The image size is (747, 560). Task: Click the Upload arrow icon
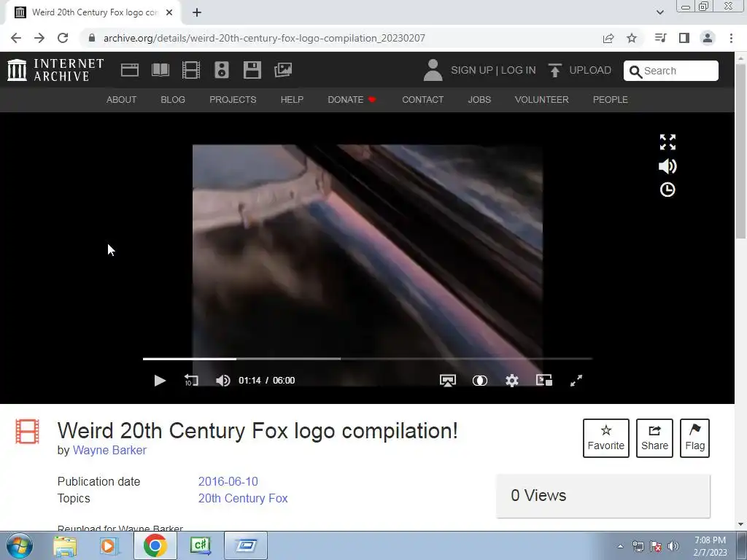[x=554, y=70]
